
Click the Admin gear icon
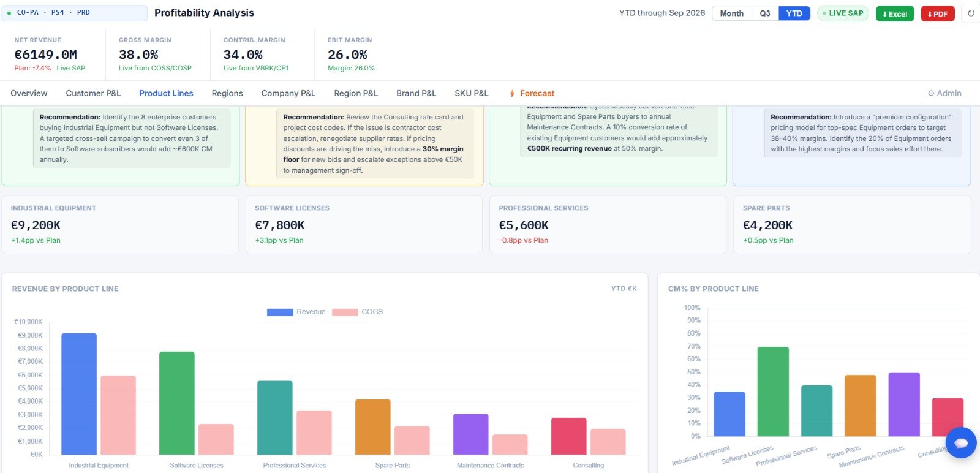click(931, 93)
